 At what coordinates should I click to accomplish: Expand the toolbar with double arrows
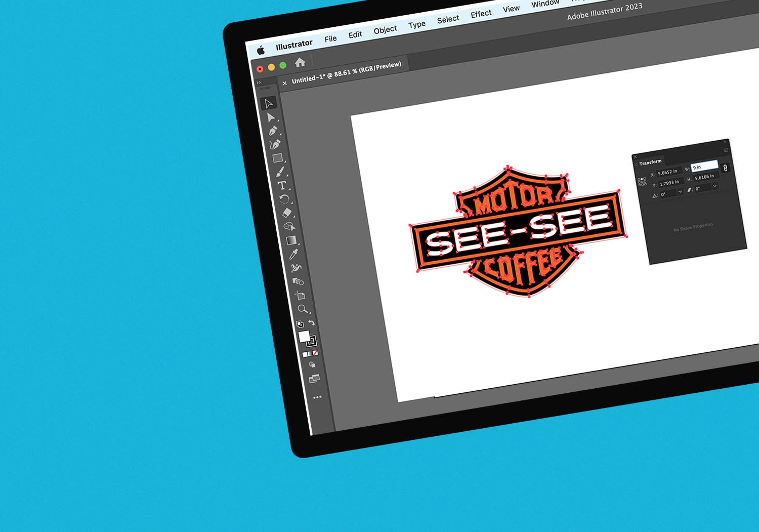(259, 82)
